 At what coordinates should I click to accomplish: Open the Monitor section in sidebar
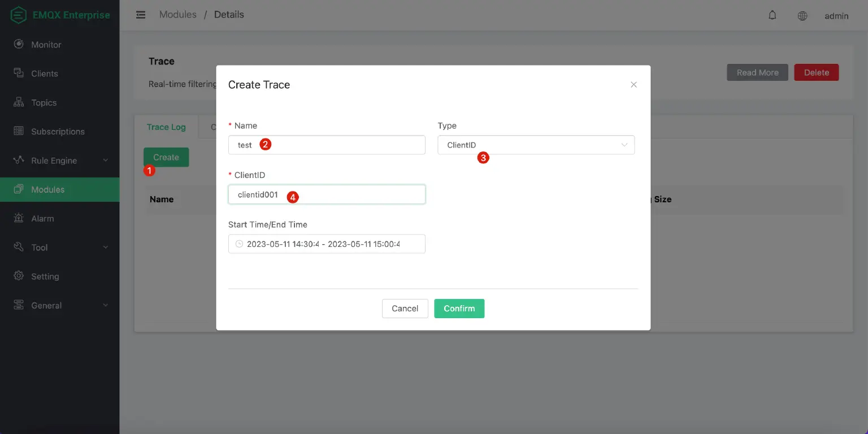tap(45, 44)
